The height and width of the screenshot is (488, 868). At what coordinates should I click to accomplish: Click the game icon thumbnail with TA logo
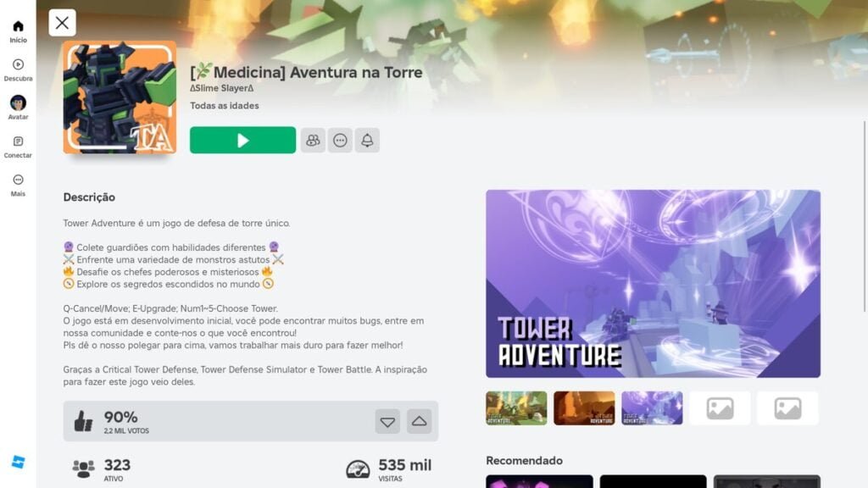[x=120, y=97]
